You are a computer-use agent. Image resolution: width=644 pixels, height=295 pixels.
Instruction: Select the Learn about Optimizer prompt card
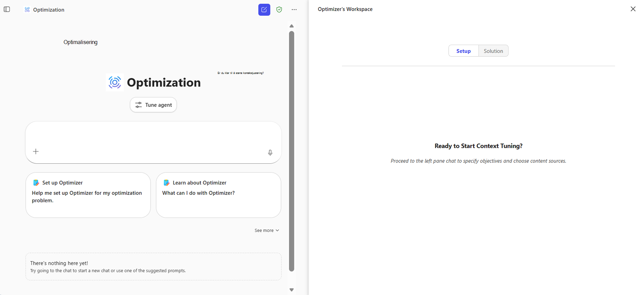(x=219, y=195)
